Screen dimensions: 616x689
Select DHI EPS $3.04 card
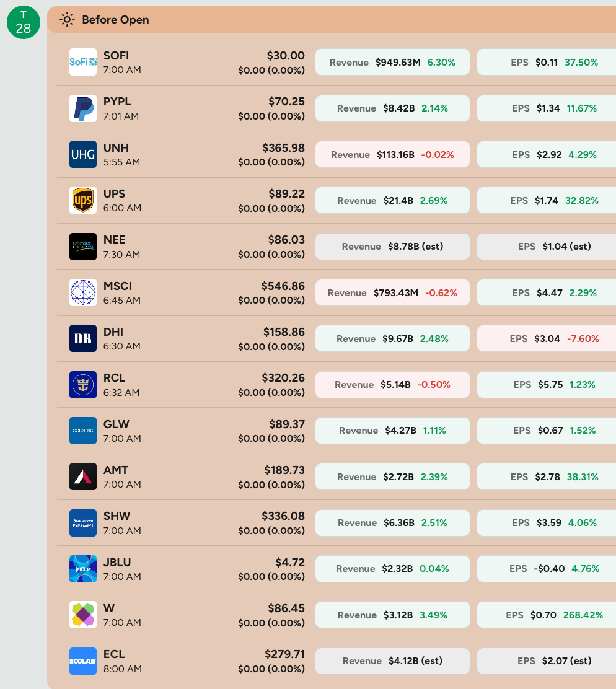click(x=547, y=338)
